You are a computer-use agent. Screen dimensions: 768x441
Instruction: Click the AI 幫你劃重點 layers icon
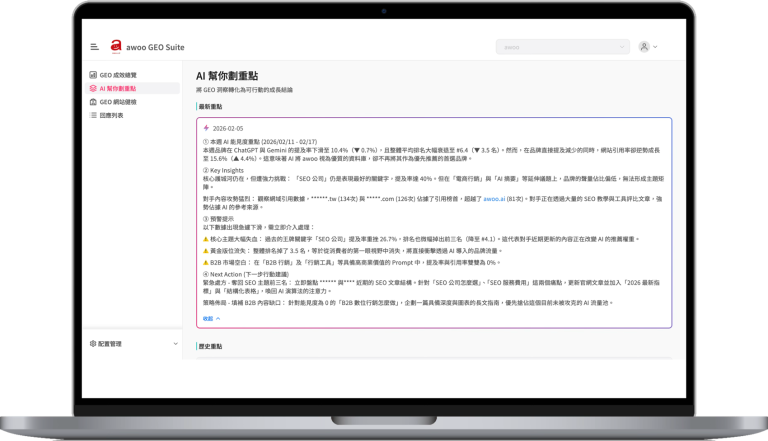pos(93,88)
